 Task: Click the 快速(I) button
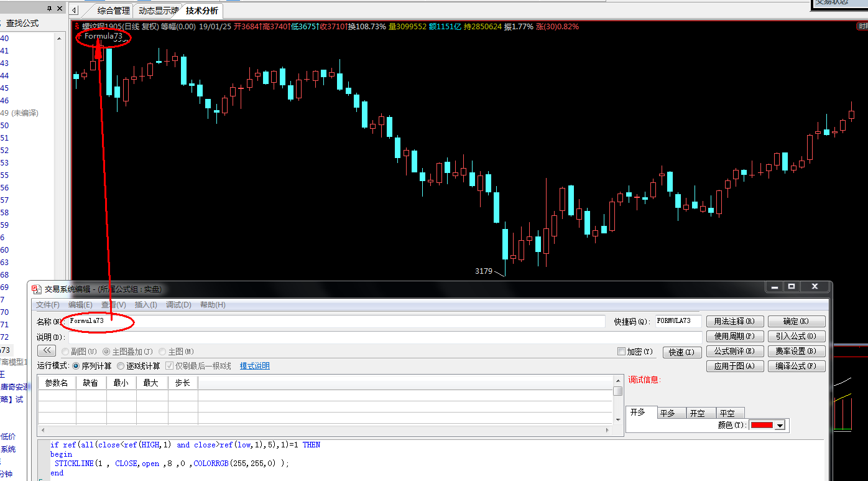click(682, 352)
